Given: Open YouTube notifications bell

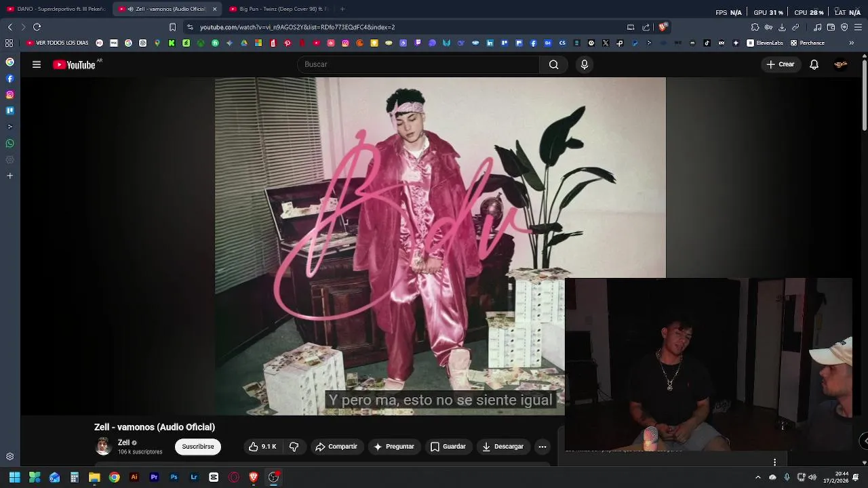Looking at the screenshot, I should coord(814,64).
